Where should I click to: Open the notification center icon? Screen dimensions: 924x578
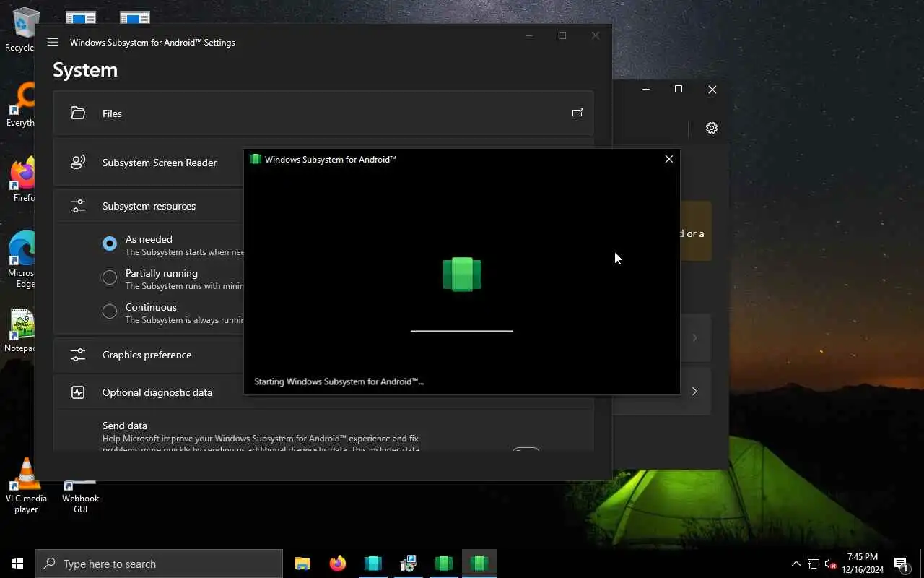901,564
